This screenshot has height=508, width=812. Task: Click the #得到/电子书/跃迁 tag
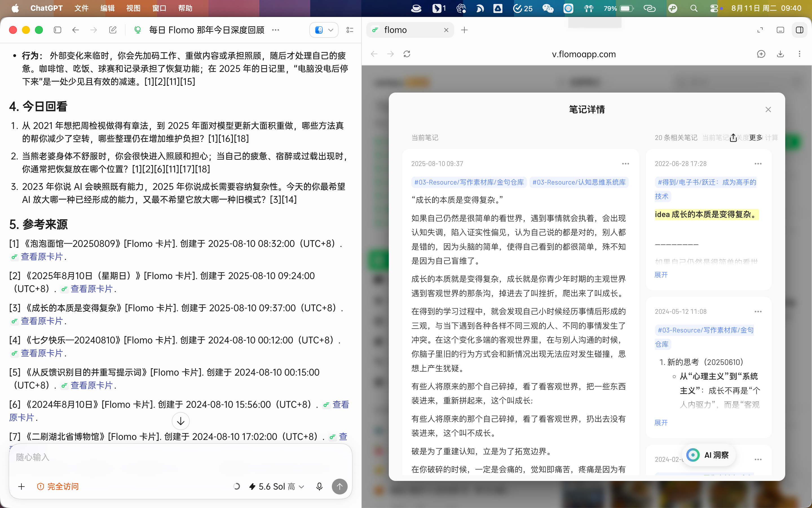coord(706,189)
